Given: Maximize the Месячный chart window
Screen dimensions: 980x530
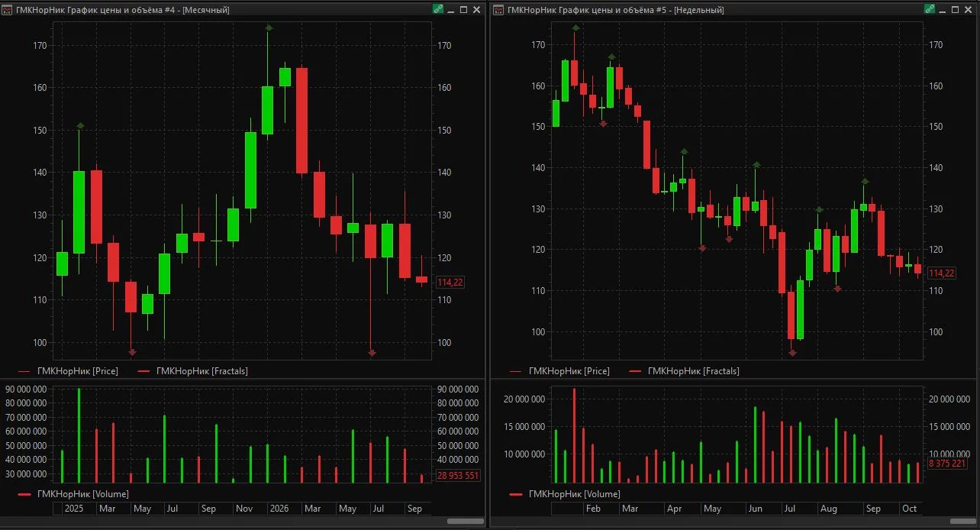Looking at the screenshot, I should (x=463, y=10).
